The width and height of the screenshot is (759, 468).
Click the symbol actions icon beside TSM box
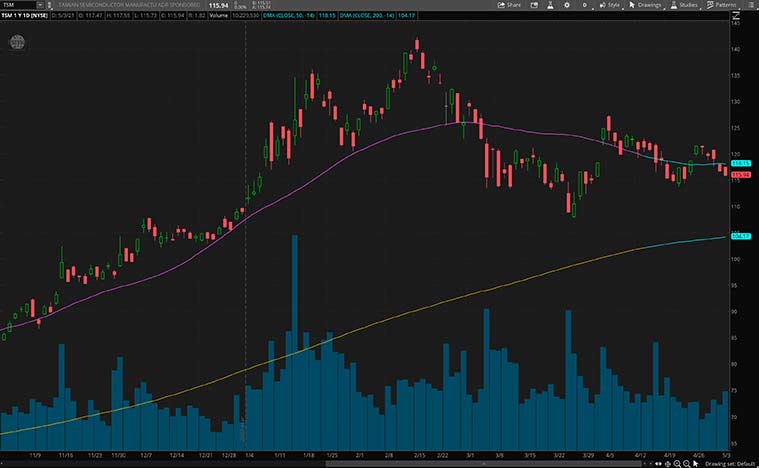[x=49, y=5]
